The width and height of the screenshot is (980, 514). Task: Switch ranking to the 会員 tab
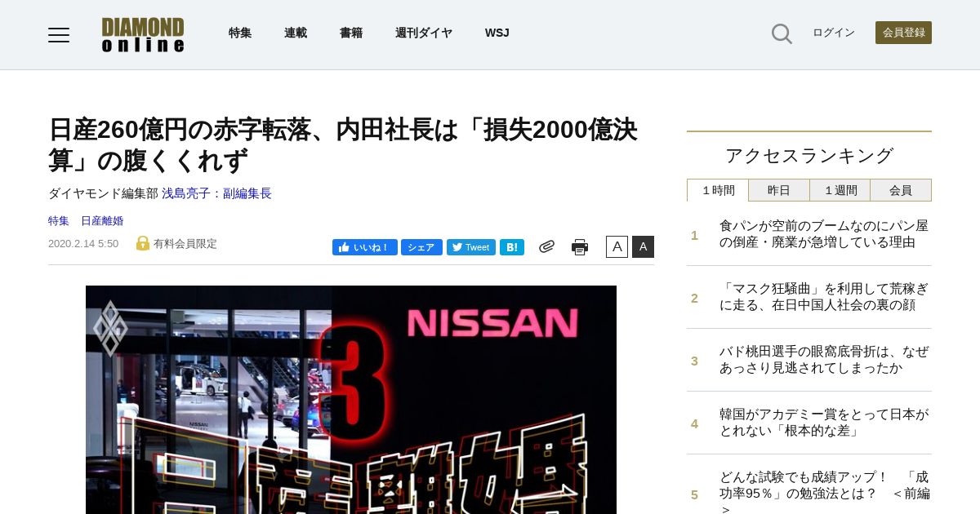click(x=901, y=190)
